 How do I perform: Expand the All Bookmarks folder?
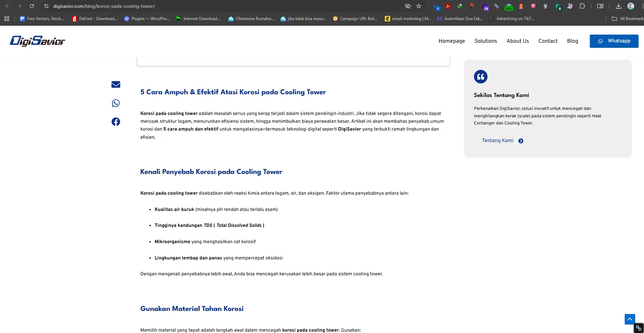pyautogui.click(x=627, y=19)
